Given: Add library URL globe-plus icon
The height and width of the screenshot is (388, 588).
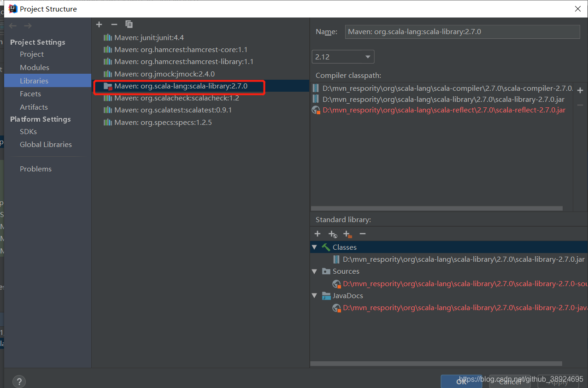Looking at the screenshot, I should (333, 235).
